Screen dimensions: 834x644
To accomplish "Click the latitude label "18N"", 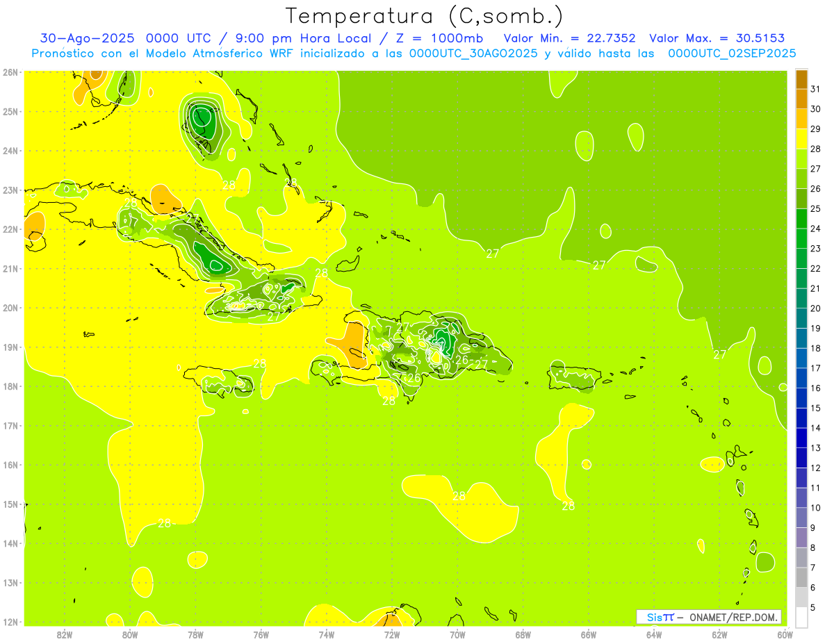I will (10, 386).
